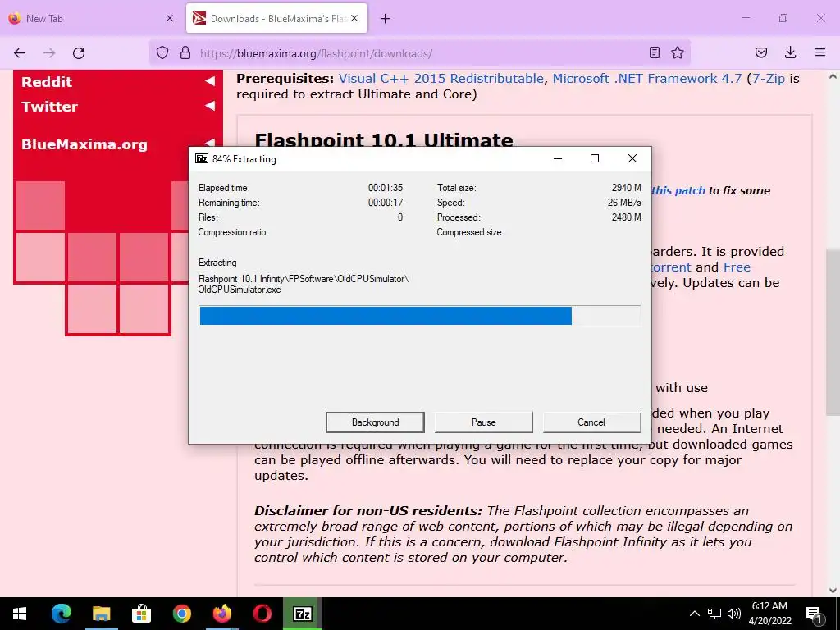Launch Google Chrome from taskbar

click(x=181, y=614)
